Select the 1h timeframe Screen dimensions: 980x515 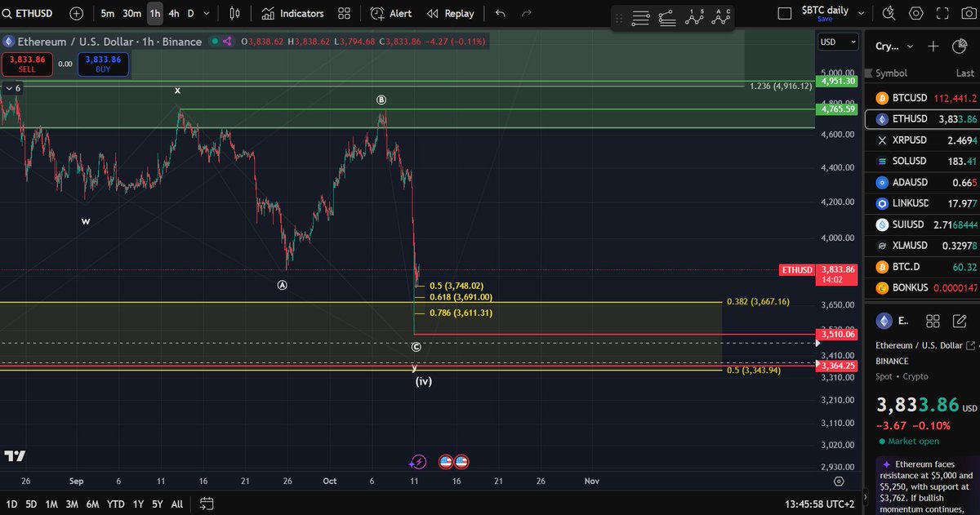(155, 13)
